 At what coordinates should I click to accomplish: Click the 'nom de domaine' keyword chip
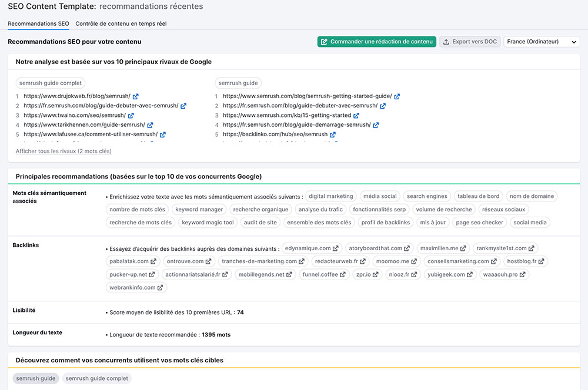[x=532, y=196]
